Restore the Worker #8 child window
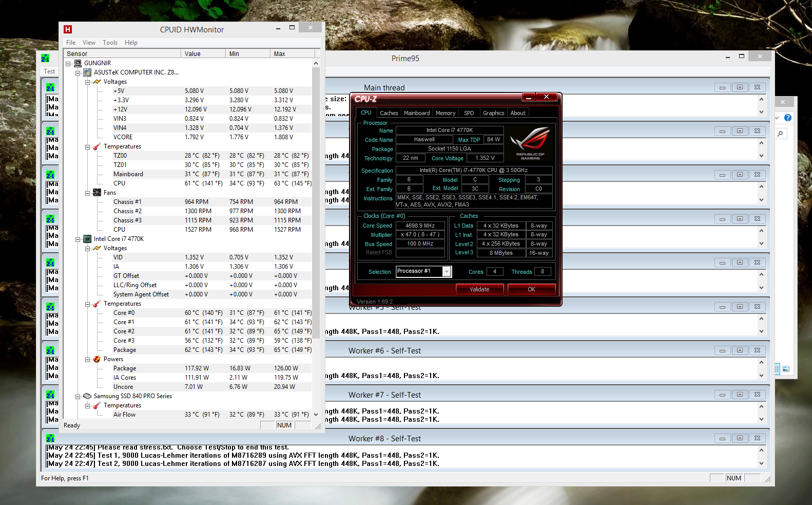The height and width of the screenshot is (505, 812). 740,438
